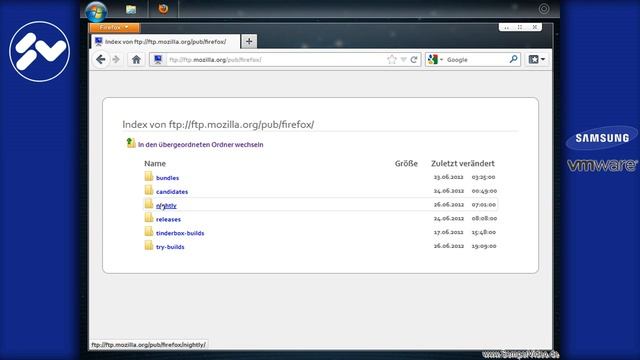Screen dimensions: 640x360
Task: Click the 08:08:00 time in releases row
Action: pos(484,218)
